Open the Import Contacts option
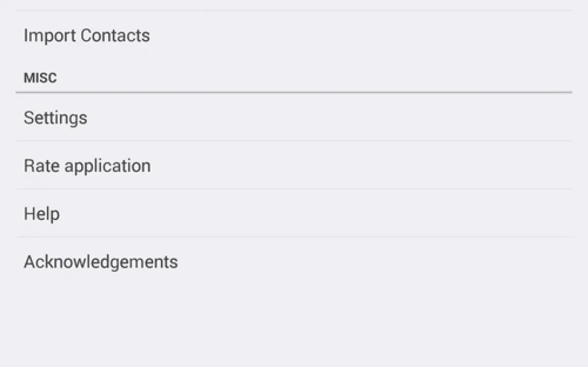Image resolution: width=588 pixels, height=367 pixels. (87, 35)
